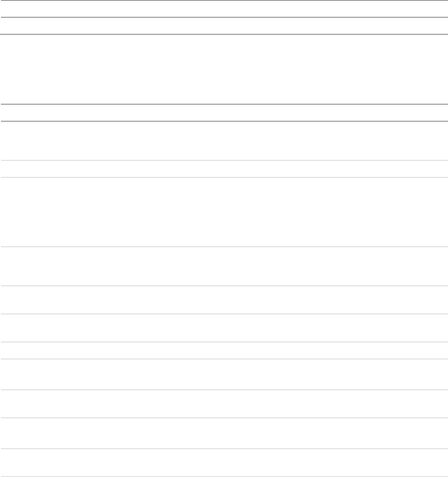
Task: Select the blank row below the large middle block
Action: (x=224, y=266)
